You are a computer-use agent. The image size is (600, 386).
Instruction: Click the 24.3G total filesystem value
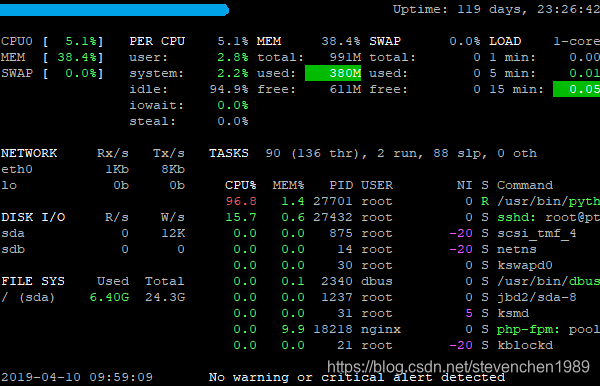click(x=165, y=297)
